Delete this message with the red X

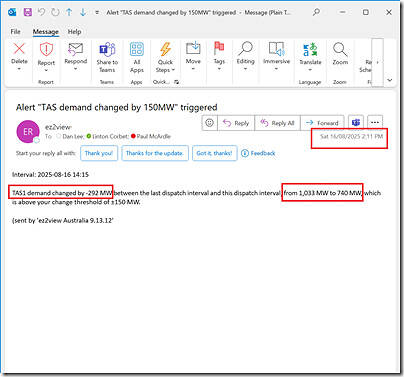tap(19, 49)
